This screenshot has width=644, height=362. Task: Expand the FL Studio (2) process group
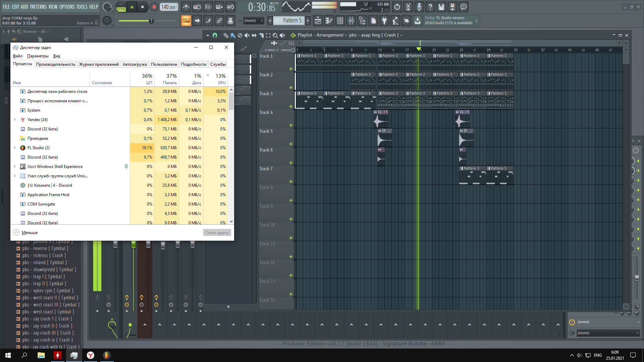pyautogui.click(x=14, y=148)
